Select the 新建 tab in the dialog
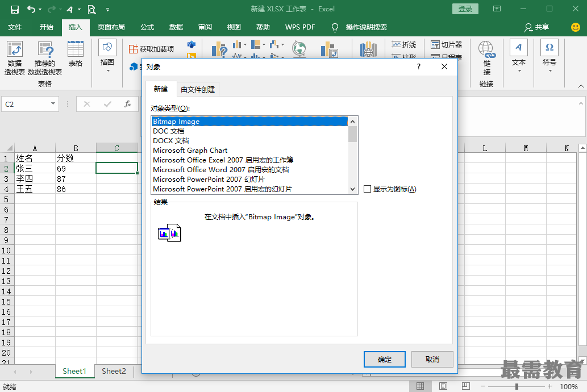The image size is (587, 392). pyautogui.click(x=161, y=89)
